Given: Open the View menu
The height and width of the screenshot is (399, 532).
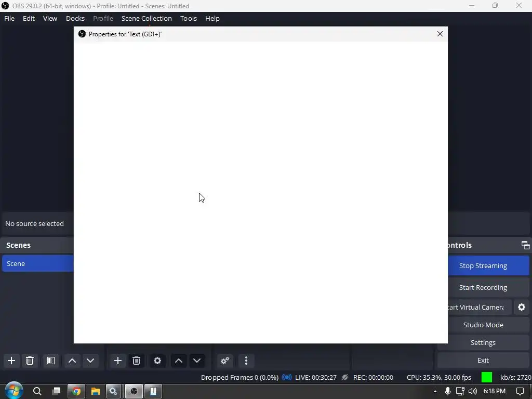Looking at the screenshot, I should pyautogui.click(x=50, y=18).
